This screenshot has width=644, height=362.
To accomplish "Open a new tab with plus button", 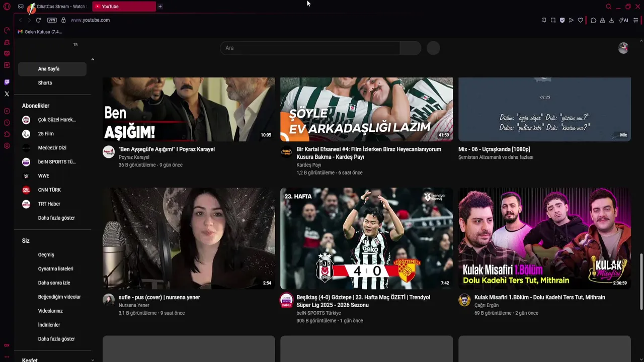I will pos(160,7).
